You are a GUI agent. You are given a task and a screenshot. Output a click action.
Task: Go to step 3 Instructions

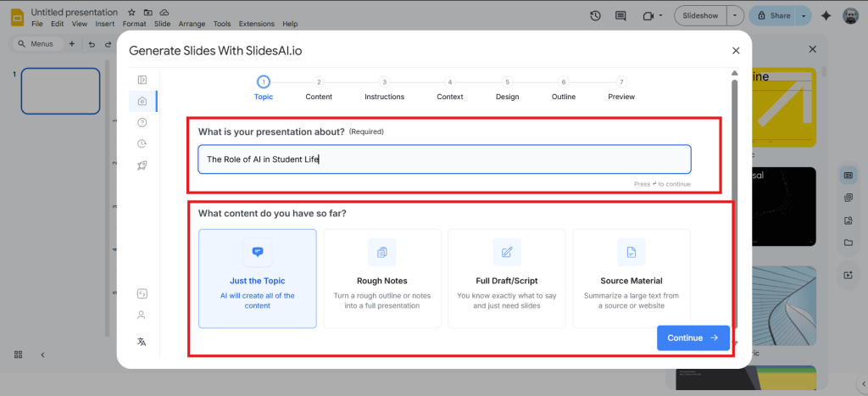pyautogui.click(x=385, y=89)
